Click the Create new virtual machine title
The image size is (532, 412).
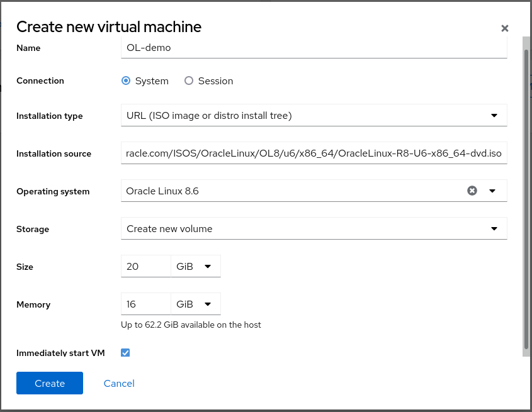point(109,27)
